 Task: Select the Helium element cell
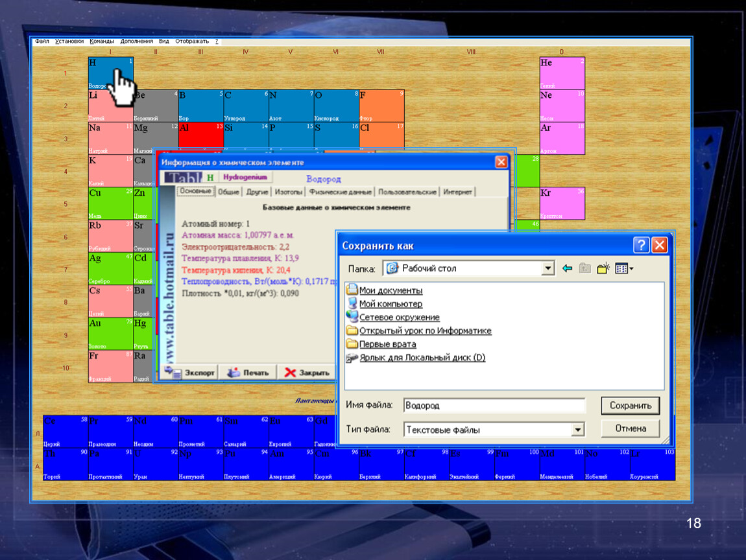pos(562,73)
